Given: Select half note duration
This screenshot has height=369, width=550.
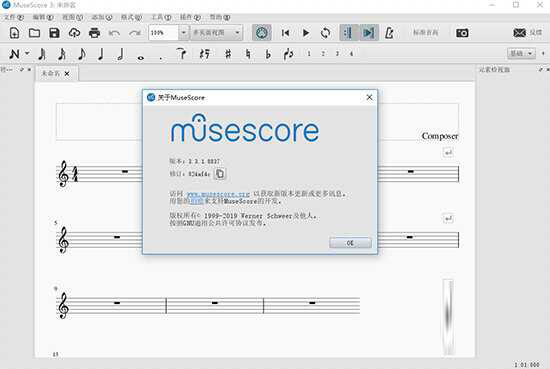Looking at the screenshot, I should pos(121,54).
